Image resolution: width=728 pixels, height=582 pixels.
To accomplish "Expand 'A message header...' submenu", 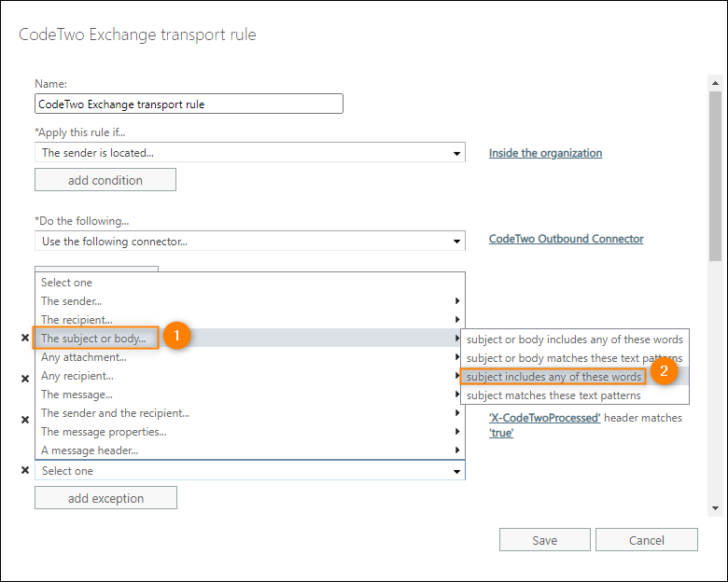I will (x=250, y=450).
